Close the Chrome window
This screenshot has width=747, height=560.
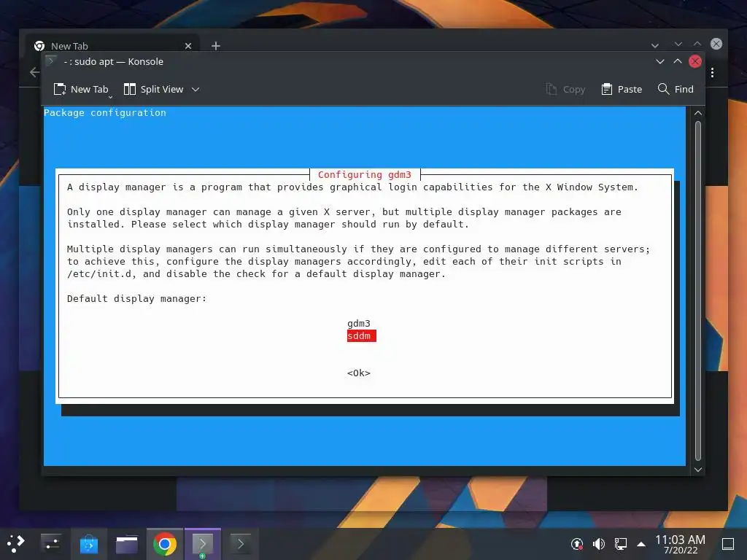pos(716,44)
